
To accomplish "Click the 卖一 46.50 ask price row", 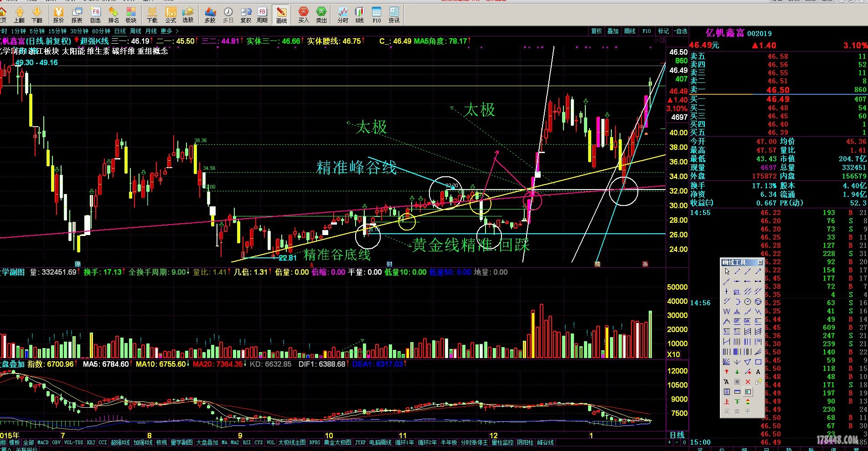I will (x=778, y=90).
